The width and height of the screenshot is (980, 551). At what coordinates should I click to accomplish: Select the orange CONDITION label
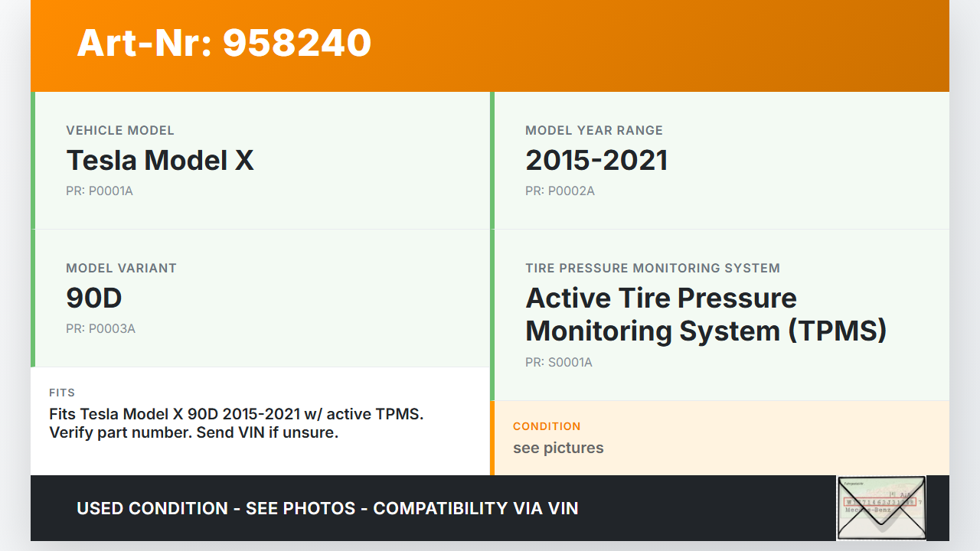[x=547, y=426]
